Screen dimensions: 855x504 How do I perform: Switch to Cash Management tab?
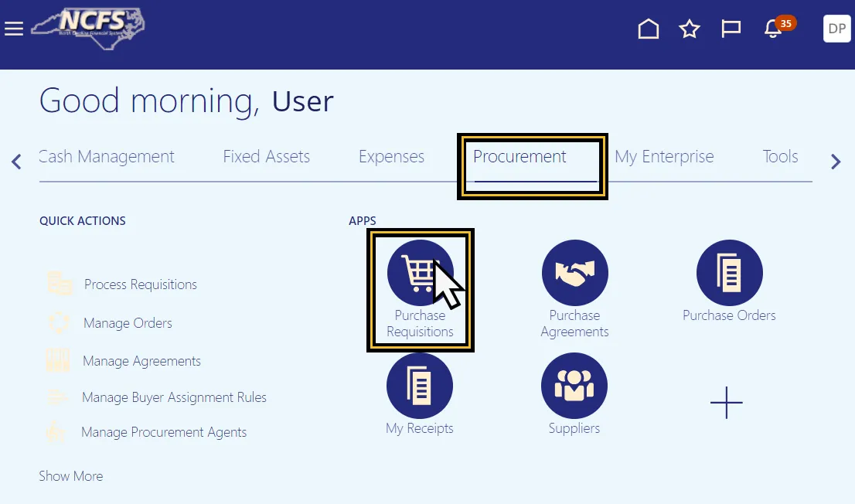(107, 157)
